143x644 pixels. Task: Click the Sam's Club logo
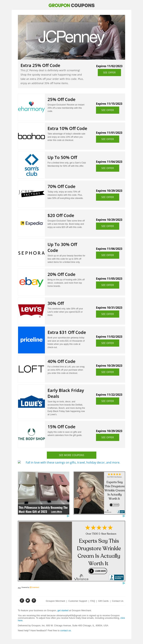point(31,165)
